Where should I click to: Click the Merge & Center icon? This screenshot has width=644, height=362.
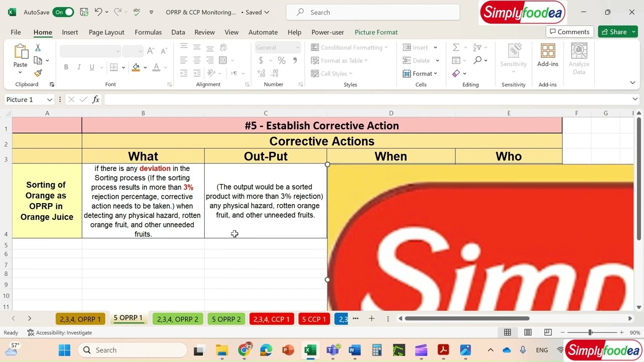tap(223, 60)
